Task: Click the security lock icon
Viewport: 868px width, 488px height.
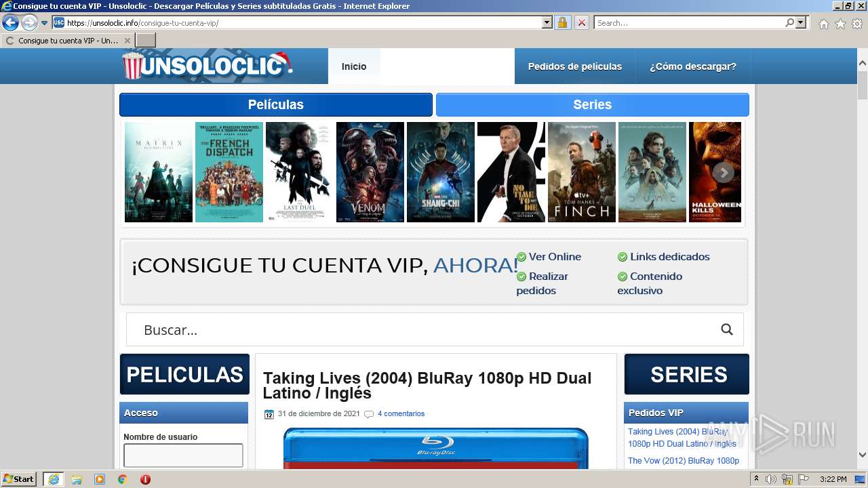Action: (x=562, y=23)
